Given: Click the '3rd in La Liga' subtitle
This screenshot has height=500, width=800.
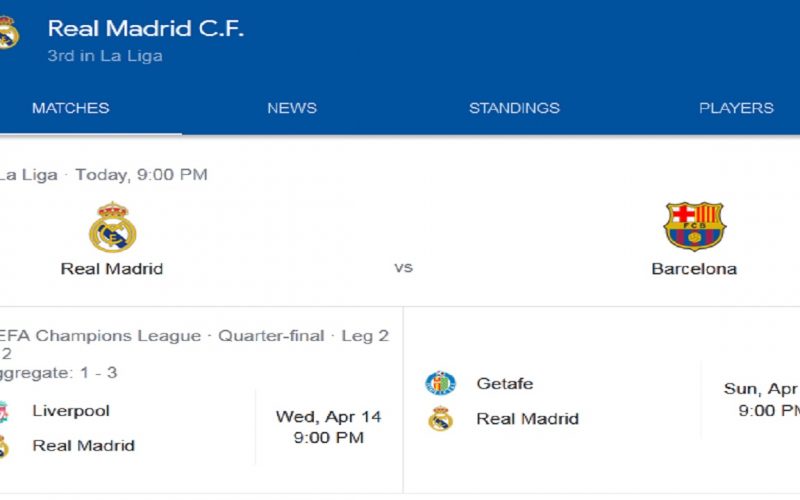Looking at the screenshot, I should click(105, 56).
